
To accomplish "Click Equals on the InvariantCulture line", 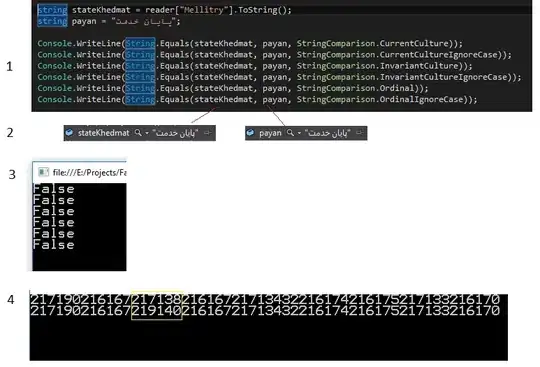I will click(174, 66).
